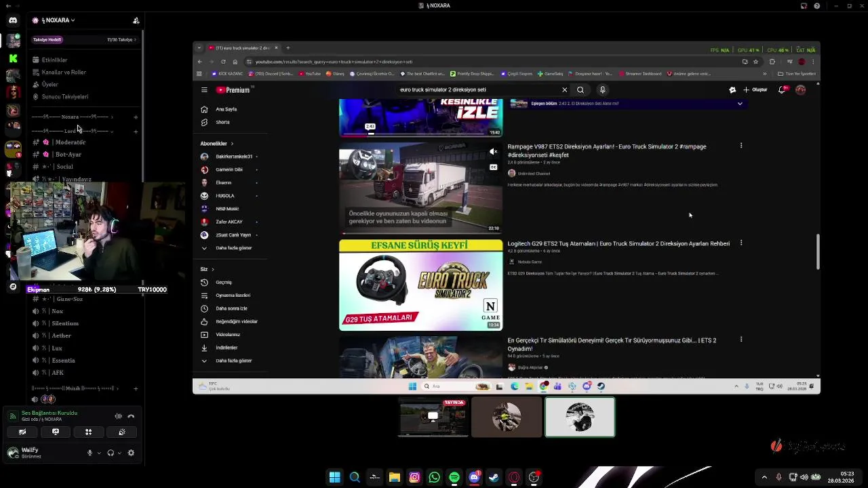Toggle Discord noise suppression icon
This screenshot has width=868, height=488.
pos(118,416)
